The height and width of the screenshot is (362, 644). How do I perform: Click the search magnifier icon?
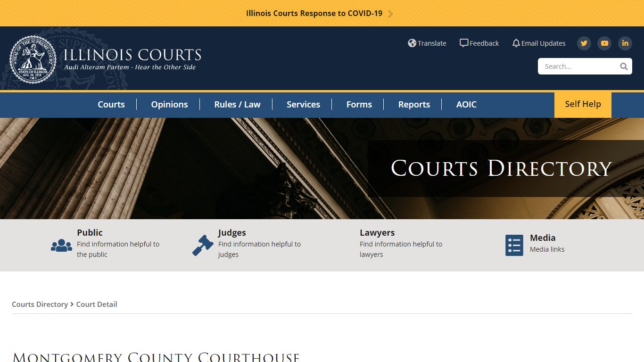624,66
